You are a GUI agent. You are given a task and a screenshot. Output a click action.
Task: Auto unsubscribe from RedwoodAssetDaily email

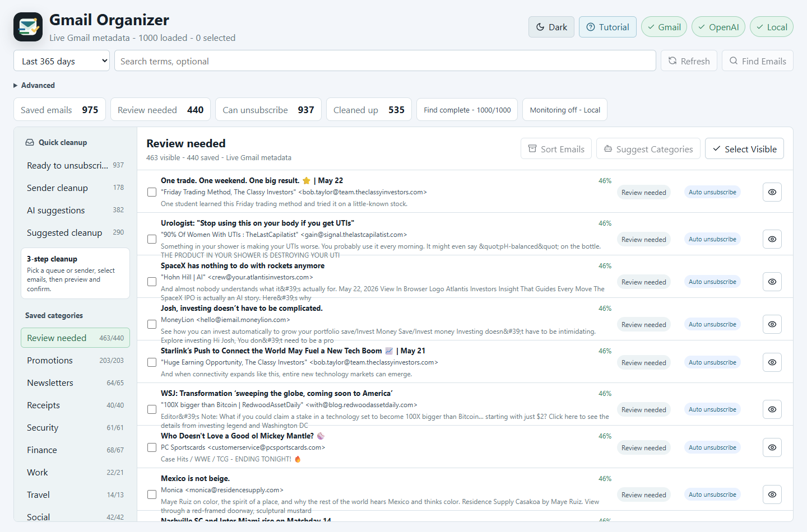(712, 409)
